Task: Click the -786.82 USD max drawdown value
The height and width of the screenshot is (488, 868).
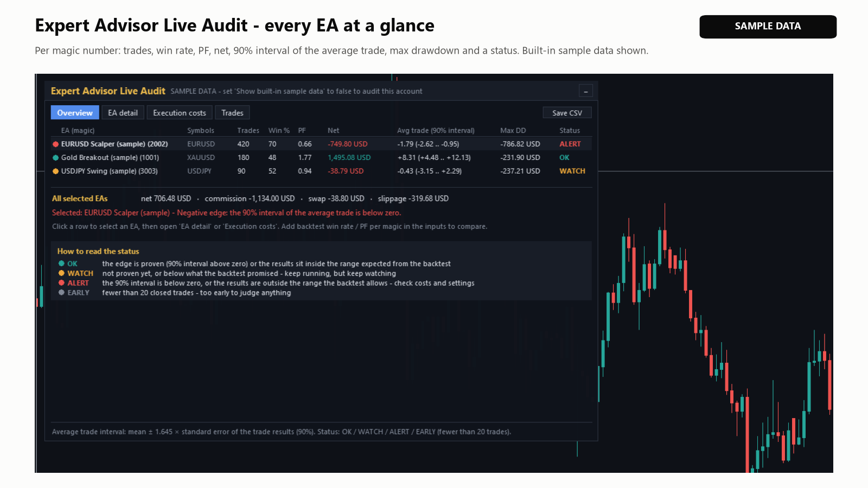Action: click(520, 144)
